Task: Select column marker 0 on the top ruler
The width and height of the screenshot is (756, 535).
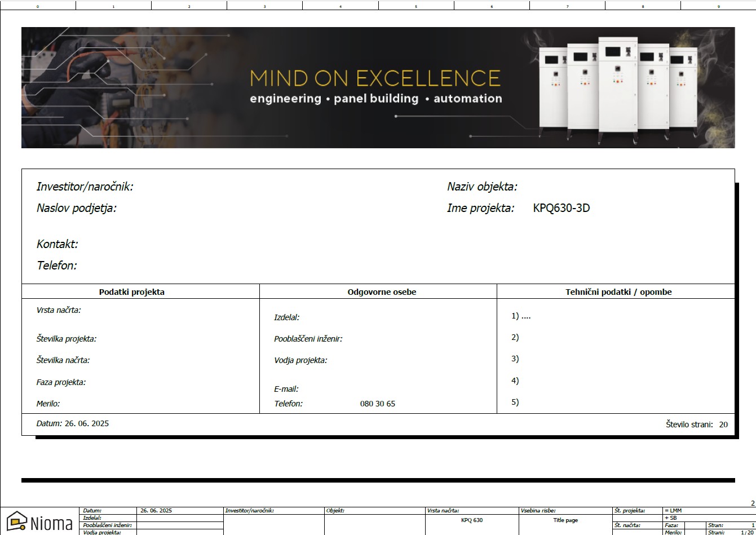Action: pos(38,5)
